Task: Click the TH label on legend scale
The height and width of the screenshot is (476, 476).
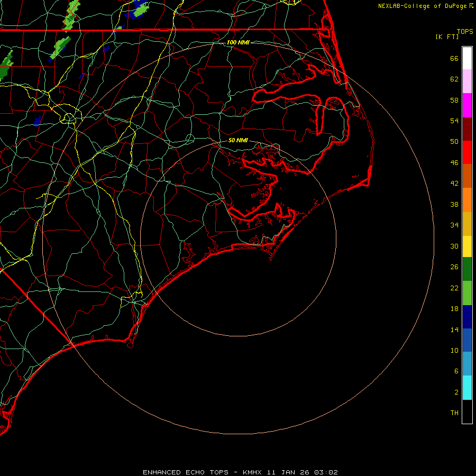Action: pos(454,413)
